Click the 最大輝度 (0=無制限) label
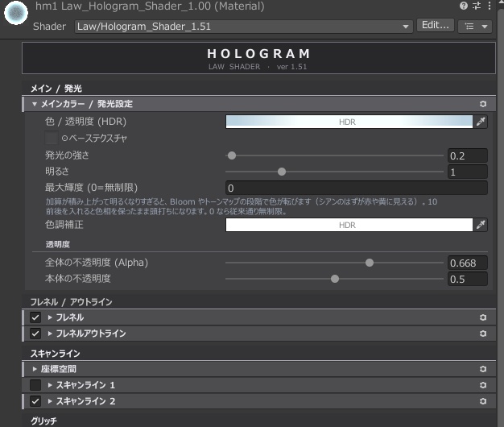The height and width of the screenshot is (427, 504). tap(91, 188)
